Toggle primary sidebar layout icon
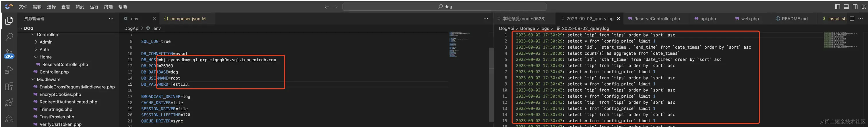The image size is (868, 127). tap(837, 7)
